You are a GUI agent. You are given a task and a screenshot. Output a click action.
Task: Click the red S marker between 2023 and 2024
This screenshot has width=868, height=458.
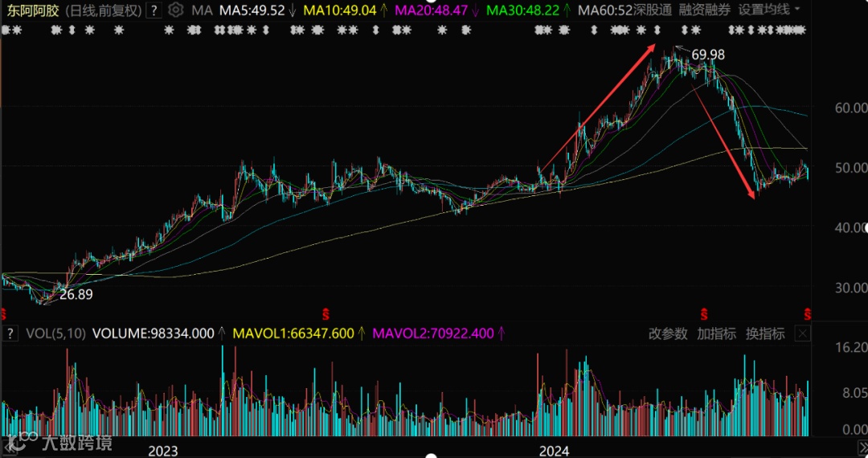click(x=326, y=315)
